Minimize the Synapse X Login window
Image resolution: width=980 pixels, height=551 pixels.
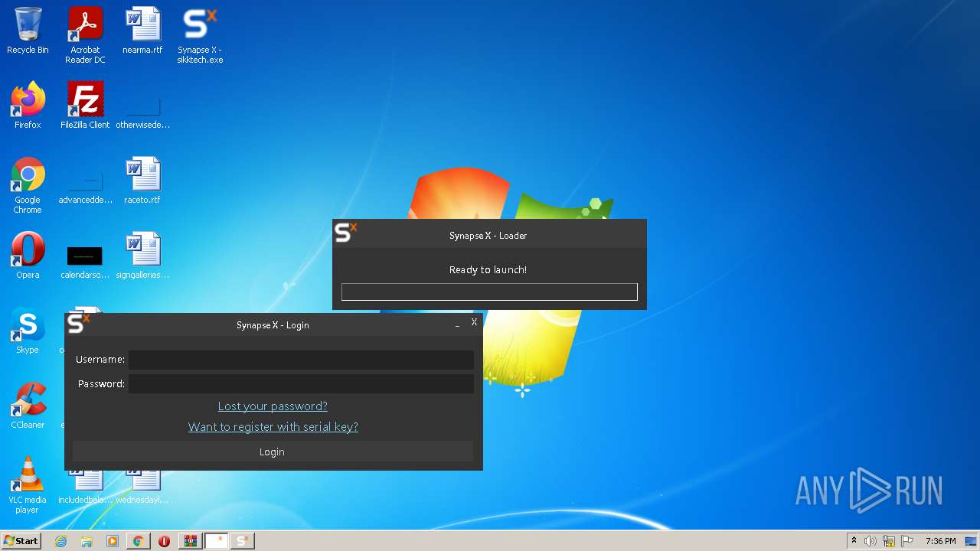pyautogui.click(x=458, y=324)
